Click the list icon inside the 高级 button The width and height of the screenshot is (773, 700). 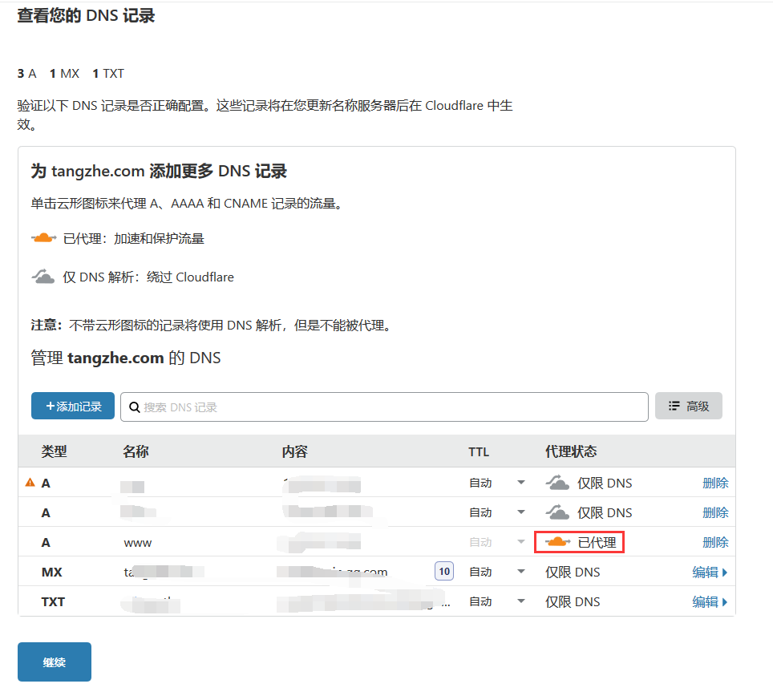[x=674, y=406]
